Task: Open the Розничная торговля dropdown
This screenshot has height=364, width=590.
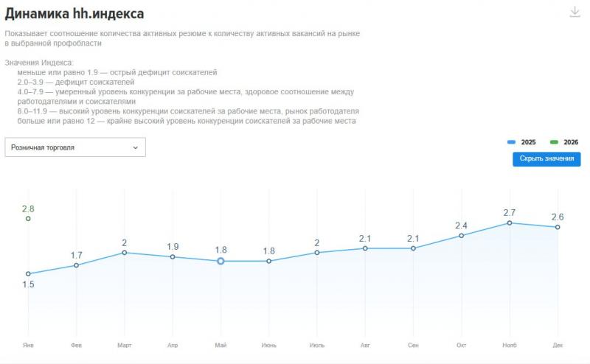Action: pyautogui.click(x=75, y=147)
